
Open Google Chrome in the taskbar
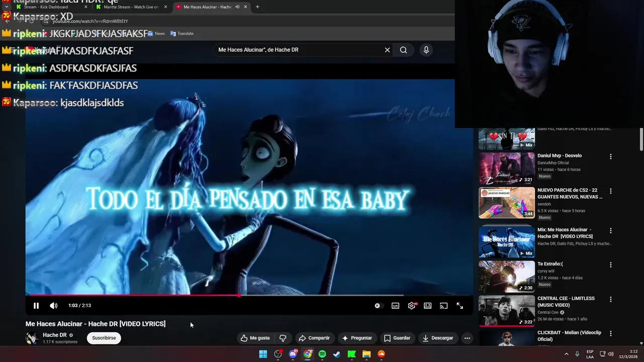tap(307, 354)
